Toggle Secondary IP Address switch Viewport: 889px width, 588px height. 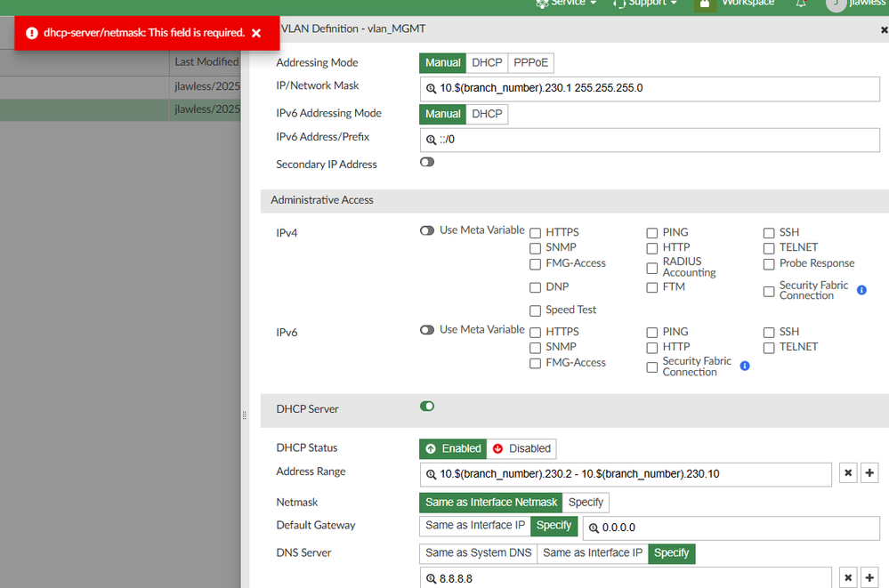pyautogui.click(x=427, y=162)
